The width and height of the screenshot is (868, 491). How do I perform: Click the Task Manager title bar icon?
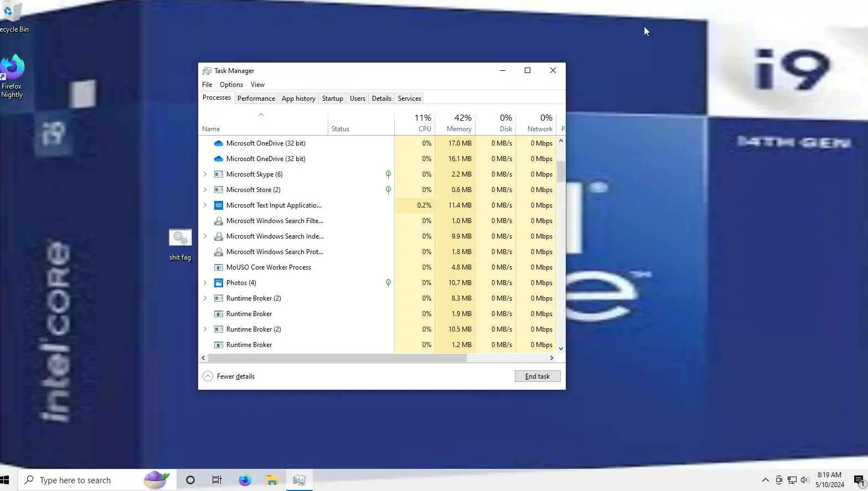(207, 71)
